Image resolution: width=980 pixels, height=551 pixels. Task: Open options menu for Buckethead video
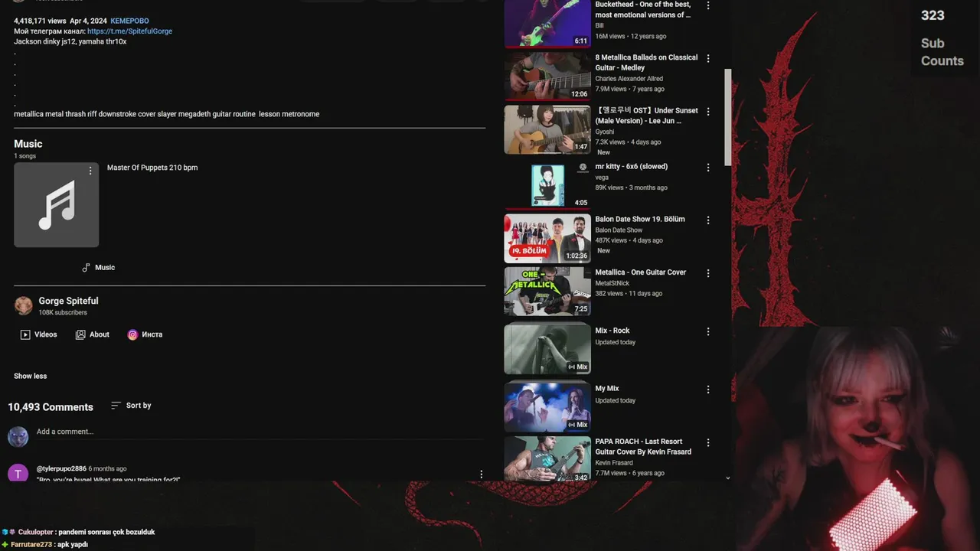(708, 6)
